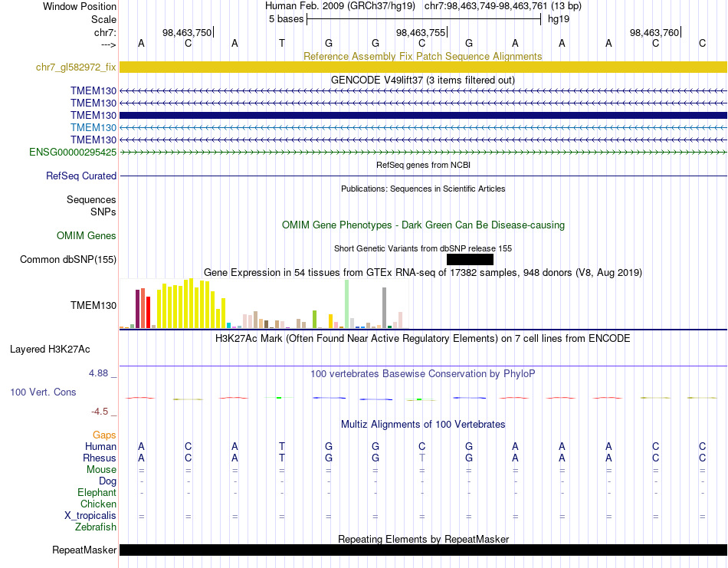This screenshot has height=568, width=728.
Task: Click the 4.88 PhyloP upper scale value
Action: point(98,373)
